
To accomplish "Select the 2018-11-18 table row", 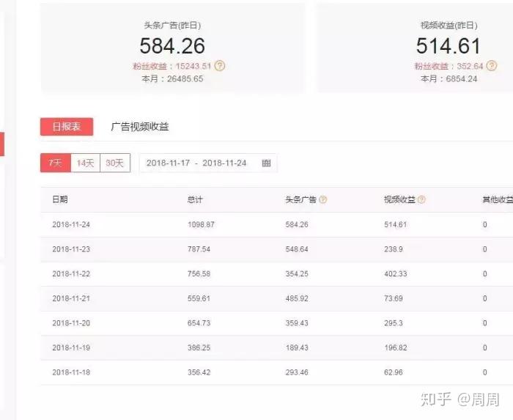I will 277,372.
